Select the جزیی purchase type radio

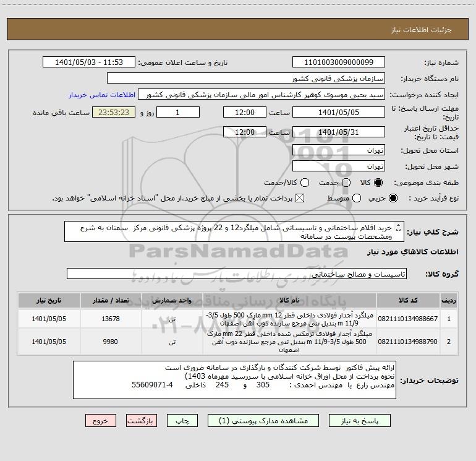[393, 198]
